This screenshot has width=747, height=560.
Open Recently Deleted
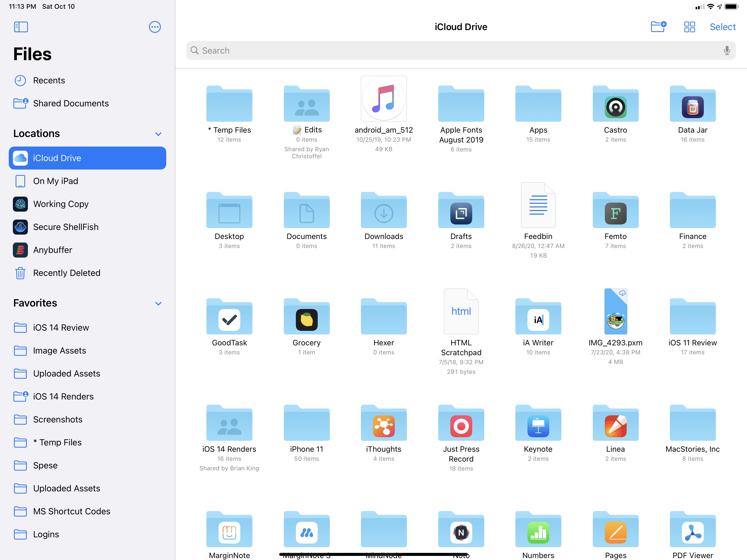point(87,273)
